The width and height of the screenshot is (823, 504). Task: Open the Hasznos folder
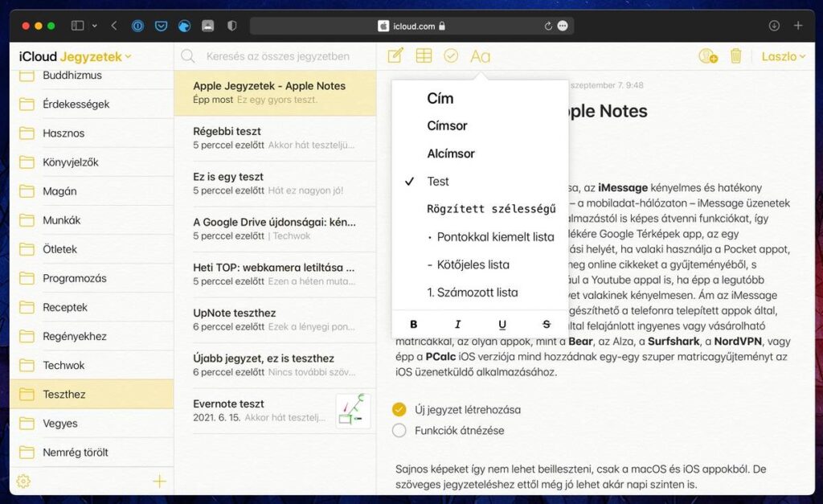click(x=92, y=133)
